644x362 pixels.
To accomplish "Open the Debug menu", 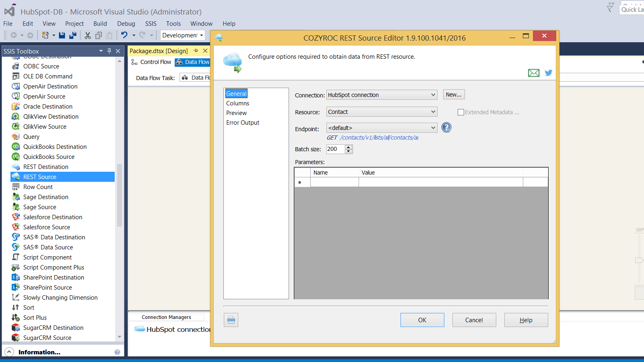I will (126, 24).
